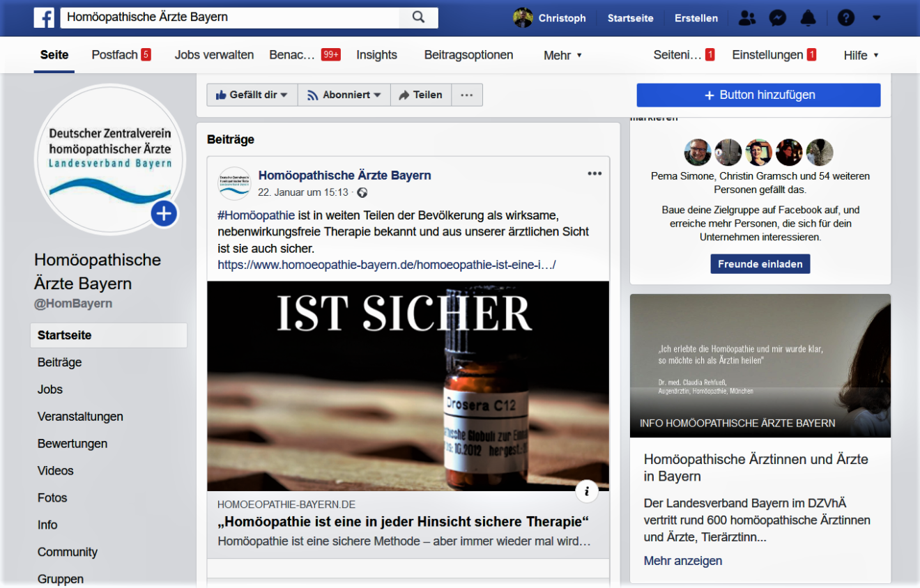Go to Startseite in the top bar
This screenshot has height=588, width=920.
(630, 18)
